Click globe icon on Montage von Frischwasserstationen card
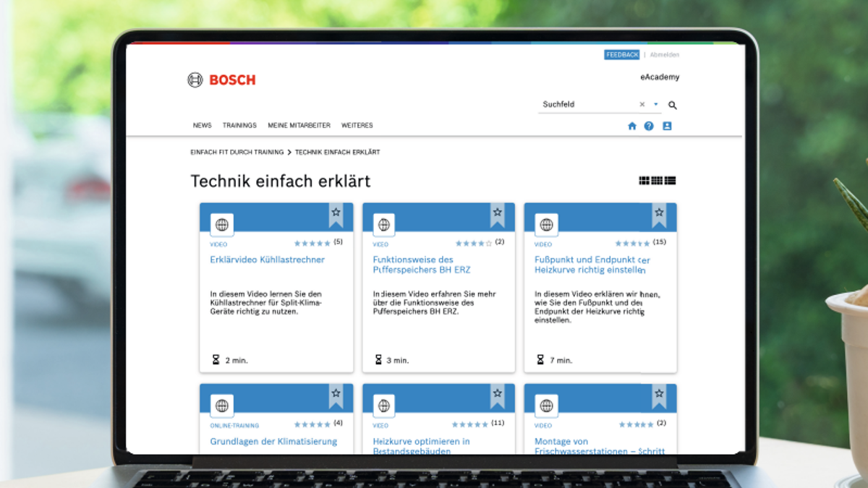 click(x=546, y=406)
